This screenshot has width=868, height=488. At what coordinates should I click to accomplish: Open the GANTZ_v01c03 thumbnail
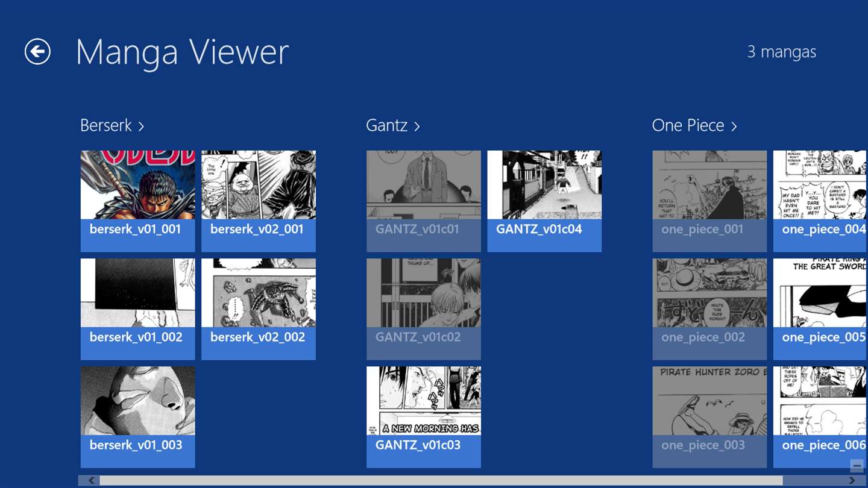tap(424, 417)
